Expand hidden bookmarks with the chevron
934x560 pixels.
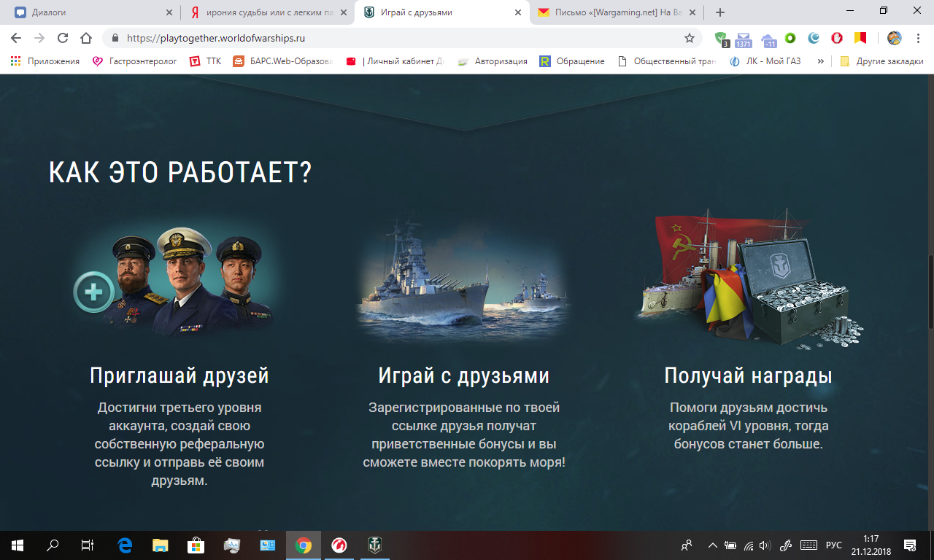tap(821, 61)
